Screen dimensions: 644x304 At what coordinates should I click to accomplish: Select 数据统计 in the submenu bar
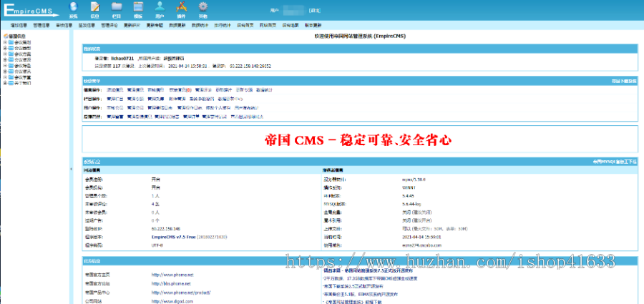pos(200,25)
